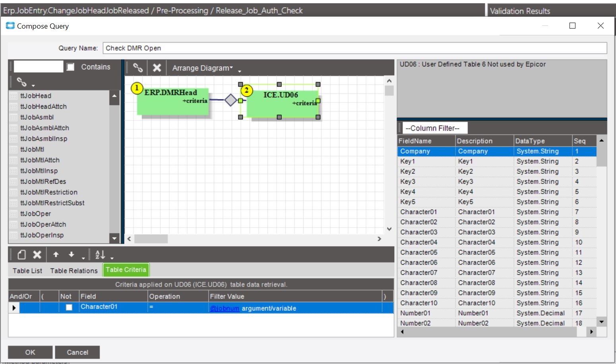Select the Number01 field row
The height and width of the screenshot is (364, 616).
pyautogui.click(x=497, y=313)
